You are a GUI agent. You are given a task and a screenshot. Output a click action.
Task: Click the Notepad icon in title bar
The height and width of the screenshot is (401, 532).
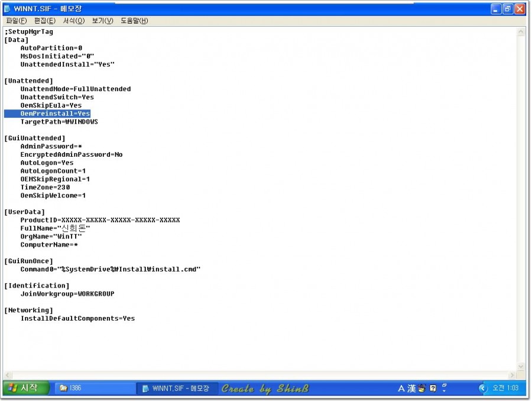[x=7, y=8]
